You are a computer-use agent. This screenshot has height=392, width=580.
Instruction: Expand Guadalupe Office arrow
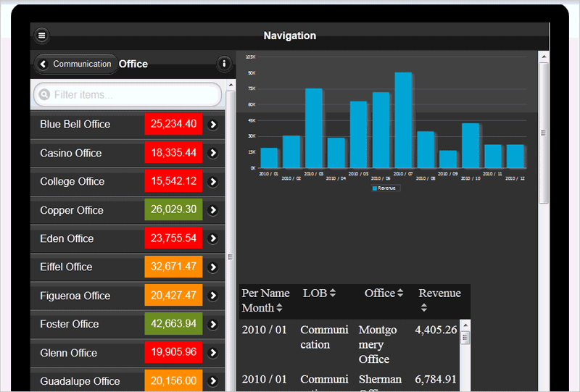[213, 381]
